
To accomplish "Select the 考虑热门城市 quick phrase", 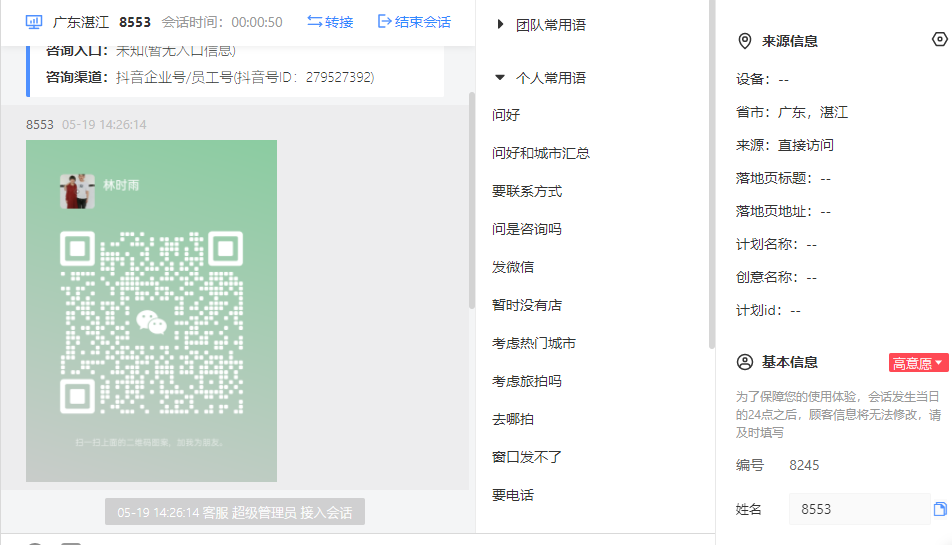I will point(533,343).
